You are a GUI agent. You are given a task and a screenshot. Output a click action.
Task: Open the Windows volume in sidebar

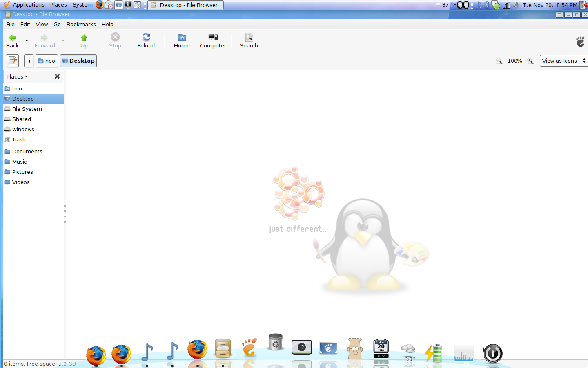click(x=33, y=129)
